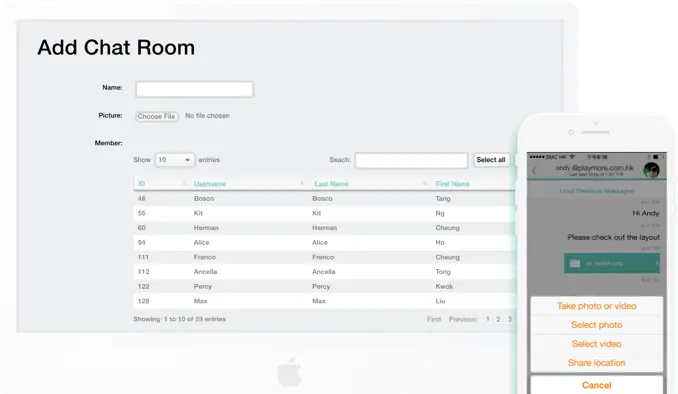
Task: Tap Load Previous Messages in phone chat
Action: pos(597,191)
